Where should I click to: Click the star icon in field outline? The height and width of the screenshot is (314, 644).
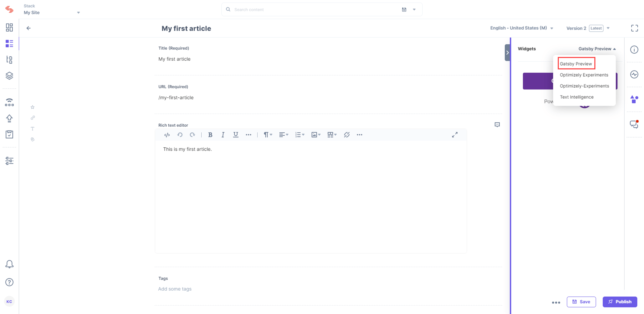[33, 107]
